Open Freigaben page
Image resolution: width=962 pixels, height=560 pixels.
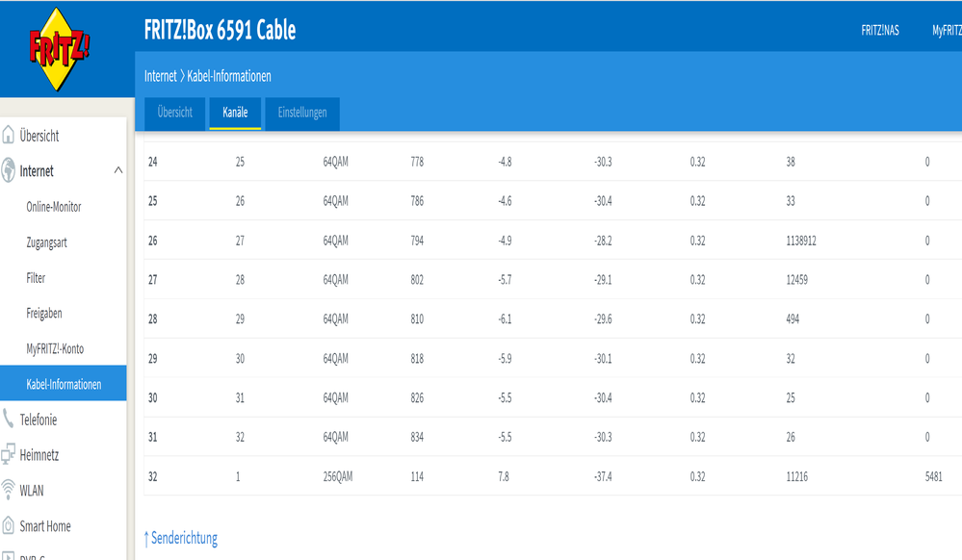coord(44,314)
